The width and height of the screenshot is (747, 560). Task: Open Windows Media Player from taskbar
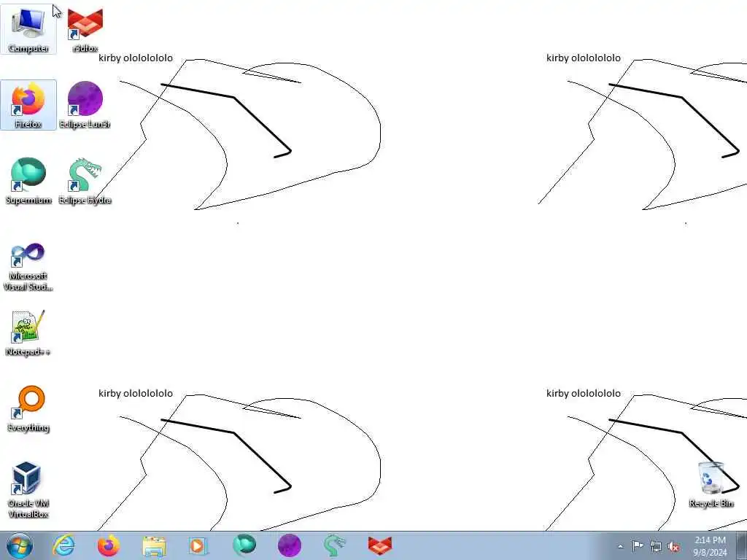[198, 545]
